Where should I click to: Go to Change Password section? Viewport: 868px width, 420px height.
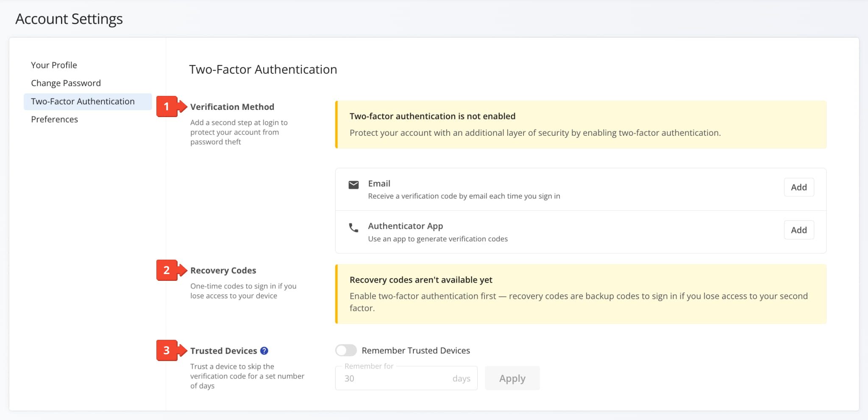coord(66,83)
